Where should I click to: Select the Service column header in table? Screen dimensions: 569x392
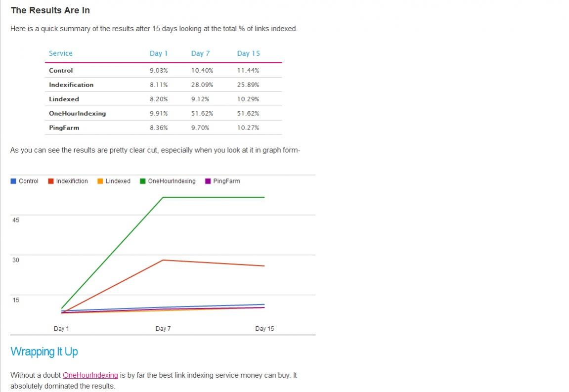[x=61, y=53]
